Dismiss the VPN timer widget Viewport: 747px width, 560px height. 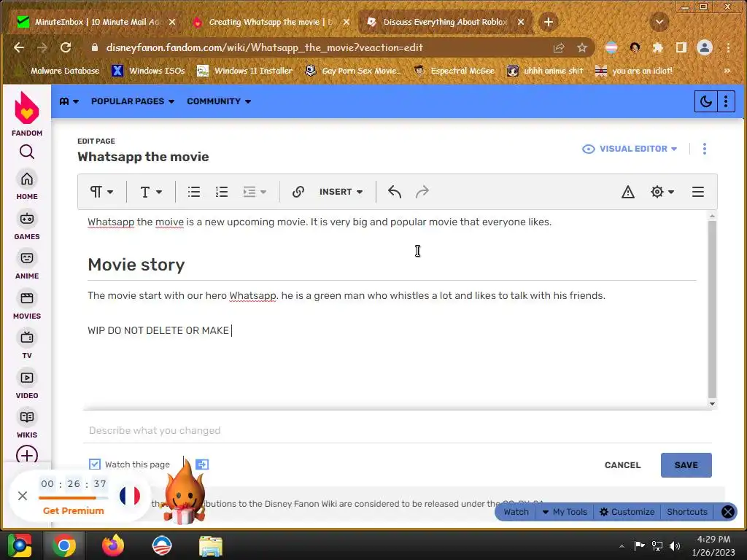[x=23, y=496]
